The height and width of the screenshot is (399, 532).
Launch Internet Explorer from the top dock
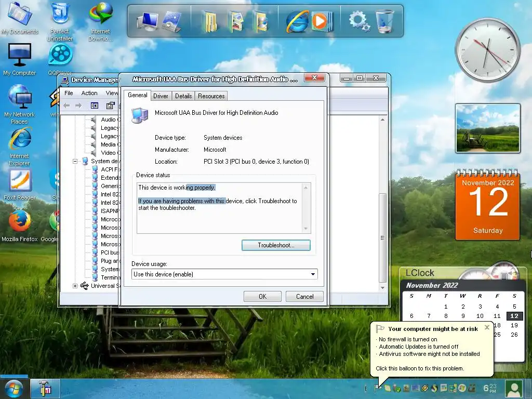pyautogui.click(x=297, y=22)
